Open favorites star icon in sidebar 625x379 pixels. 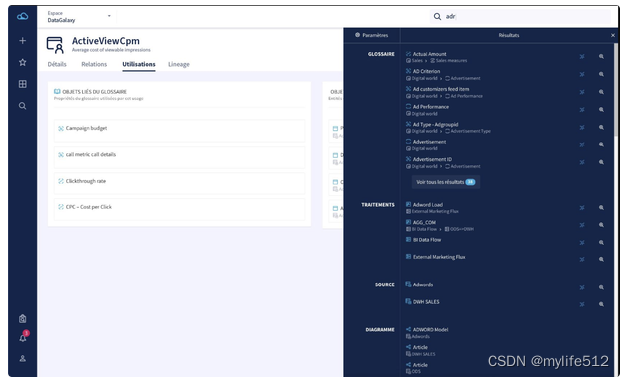click(23, 62)
